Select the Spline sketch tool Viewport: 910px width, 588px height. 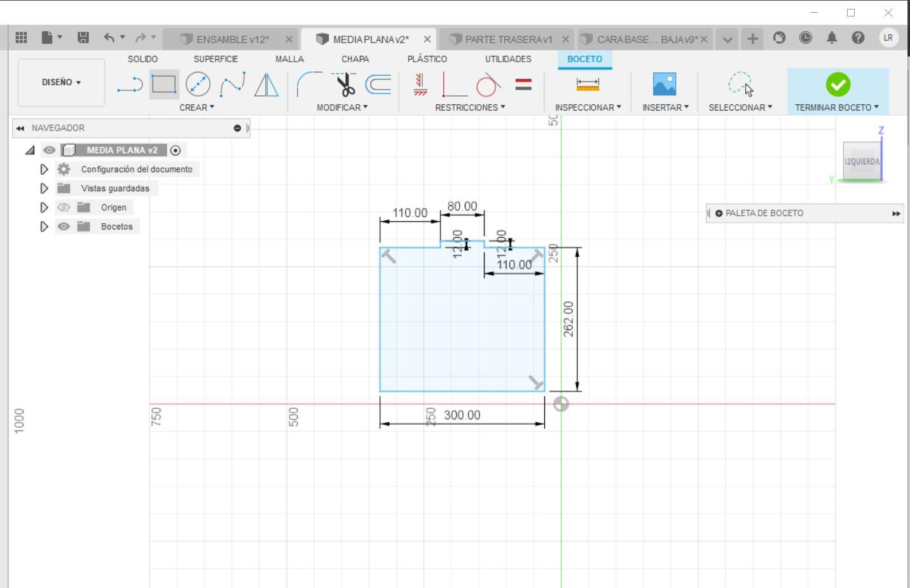click(x=232, y=85)
